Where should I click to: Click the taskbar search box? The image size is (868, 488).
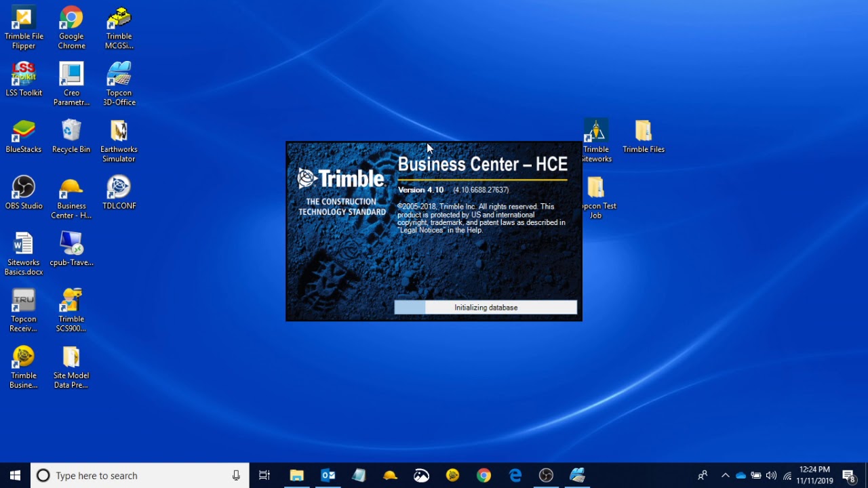(140, 475)
